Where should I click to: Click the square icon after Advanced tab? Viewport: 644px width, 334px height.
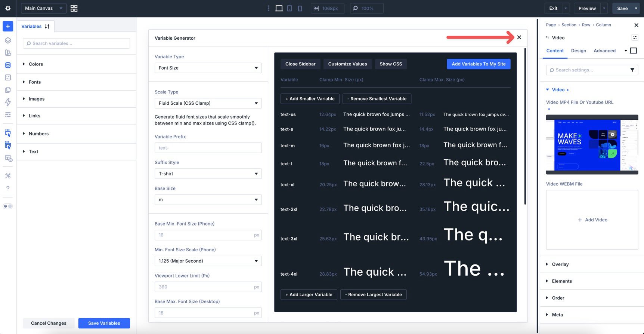click(x=634, y=50)
